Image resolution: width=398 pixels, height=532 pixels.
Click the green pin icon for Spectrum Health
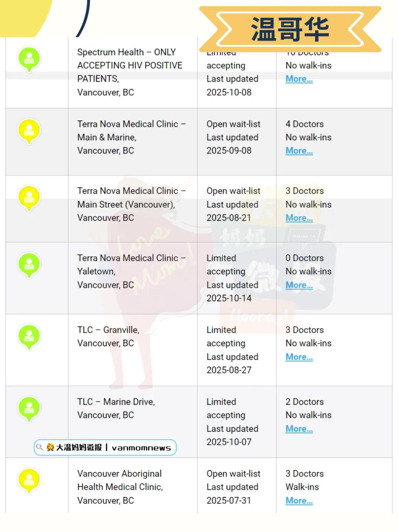click(29, 59)
